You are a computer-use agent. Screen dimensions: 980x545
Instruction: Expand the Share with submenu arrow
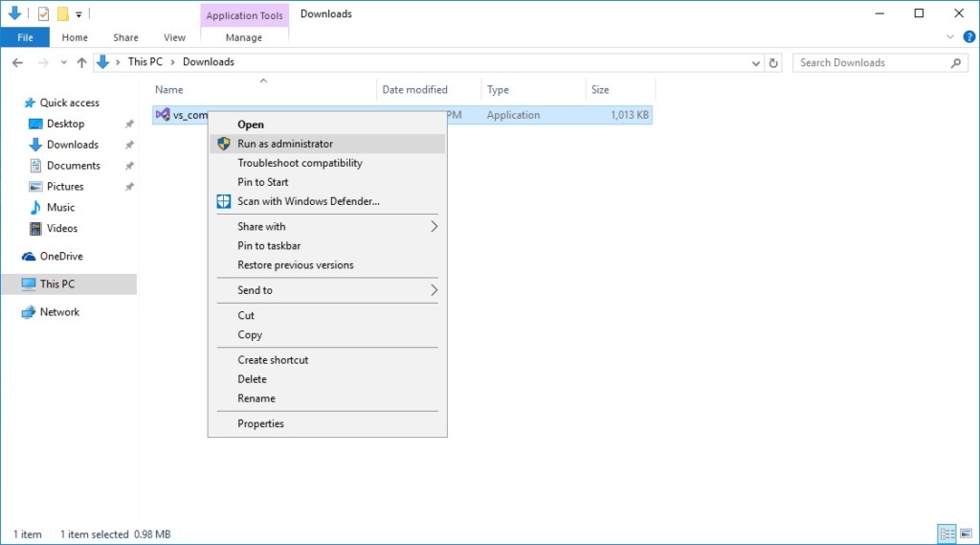434,226
